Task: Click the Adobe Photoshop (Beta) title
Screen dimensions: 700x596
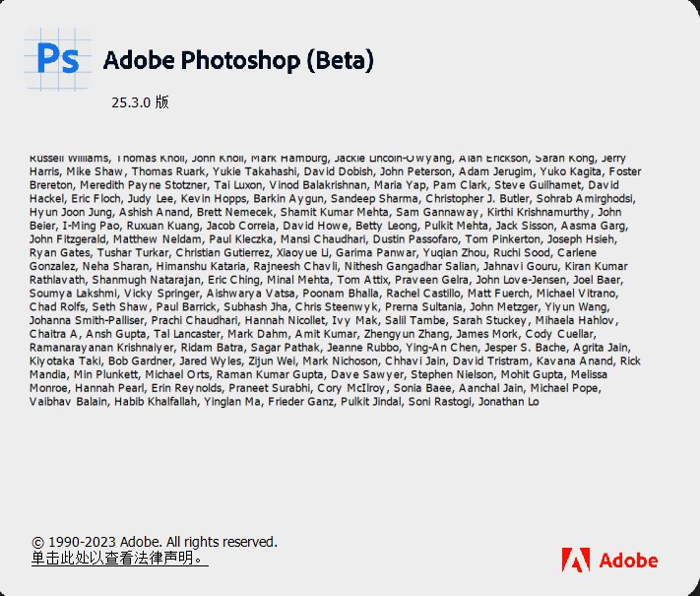Action: pos(238,60)
